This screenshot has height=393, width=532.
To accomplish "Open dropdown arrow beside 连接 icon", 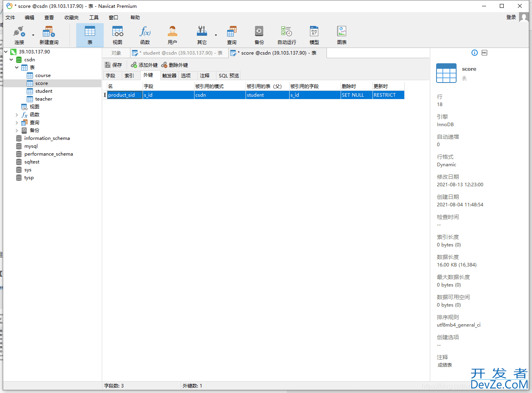I will 33,35.
